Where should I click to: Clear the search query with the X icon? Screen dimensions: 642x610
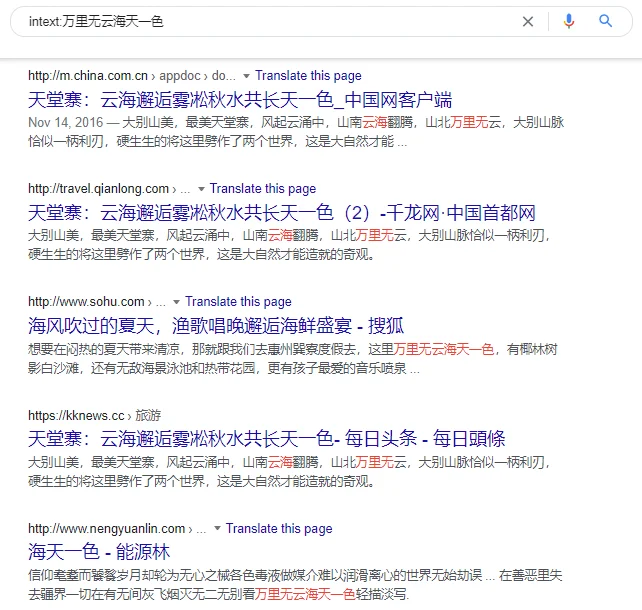[528, 21]
